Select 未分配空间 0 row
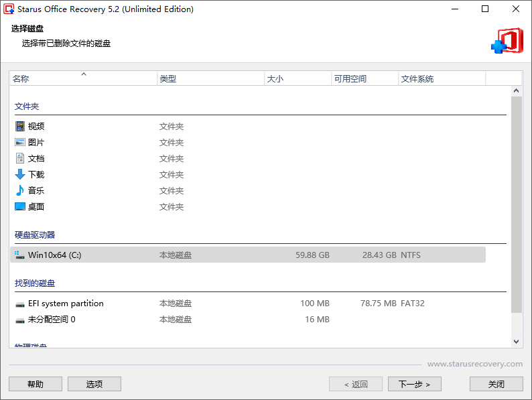532x400 pixels. (x=248, y=319)
